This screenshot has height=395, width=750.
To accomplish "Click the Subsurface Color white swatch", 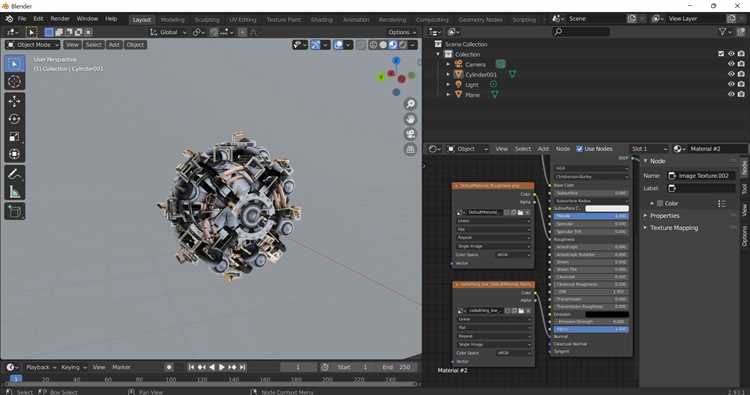I will (607, 208).
